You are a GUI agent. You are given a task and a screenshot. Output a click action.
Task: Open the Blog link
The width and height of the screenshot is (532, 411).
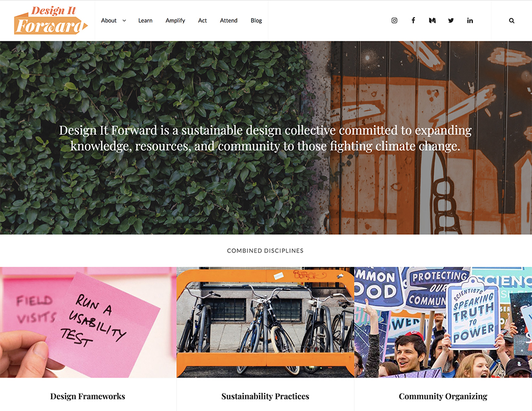coord(256,20)
